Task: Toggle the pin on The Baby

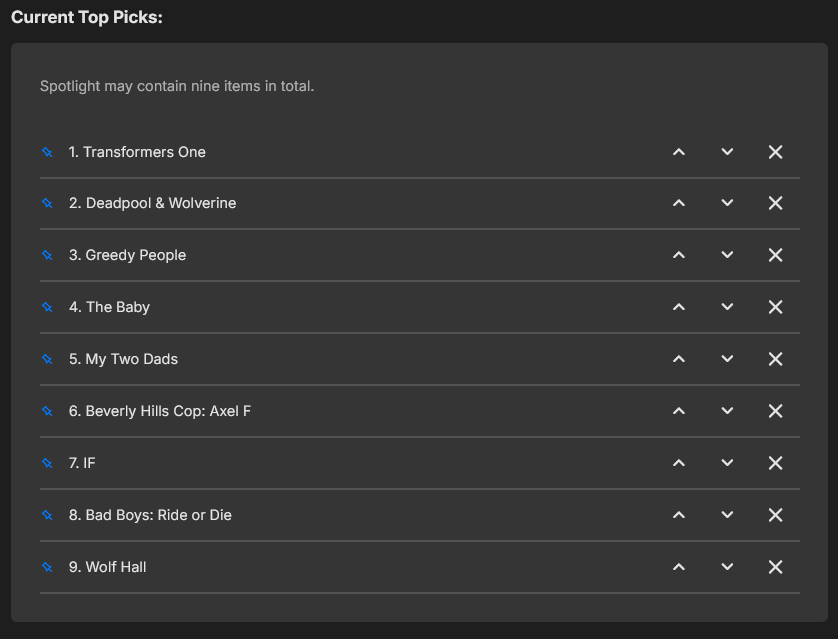Action: [47, 307]
